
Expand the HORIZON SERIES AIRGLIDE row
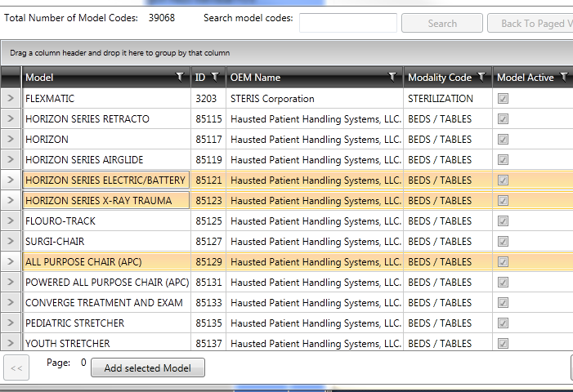[11, 160]
